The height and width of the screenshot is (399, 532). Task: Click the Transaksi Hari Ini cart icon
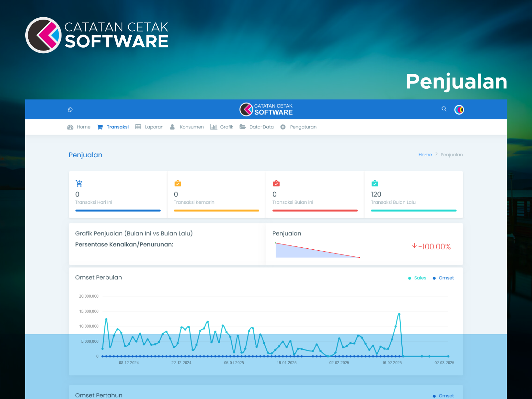(79, 183)
